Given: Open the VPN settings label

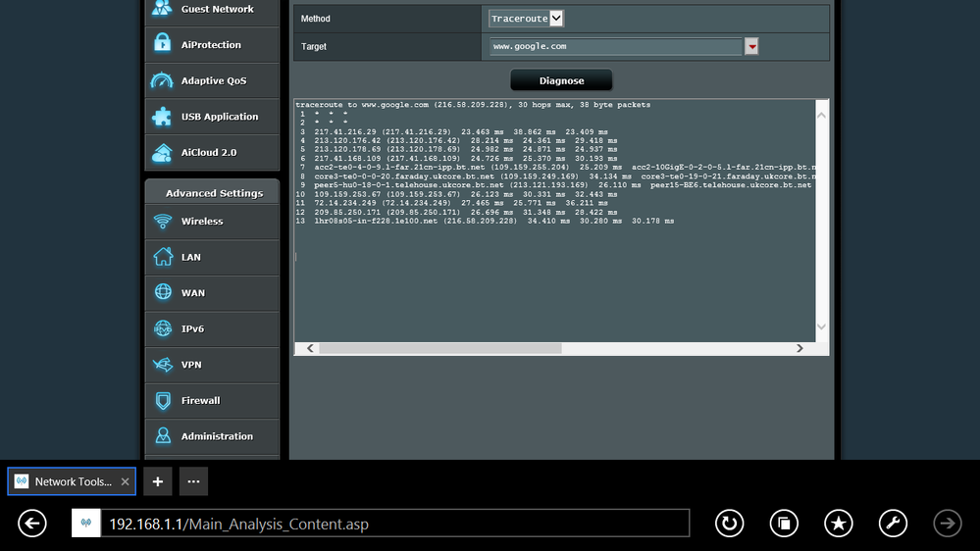Looking at the screenshot, I should pos(191,365).
